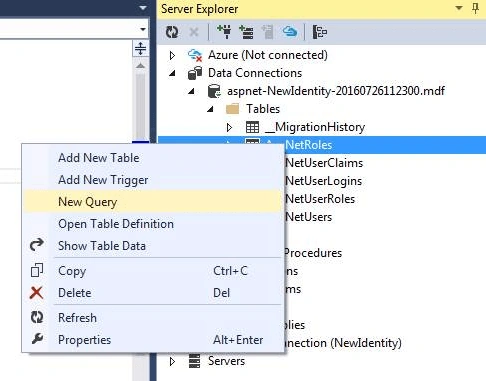This screenshot has height=381, width=486.
Task: Click the red Delete X icon
Action: [36, 293]
